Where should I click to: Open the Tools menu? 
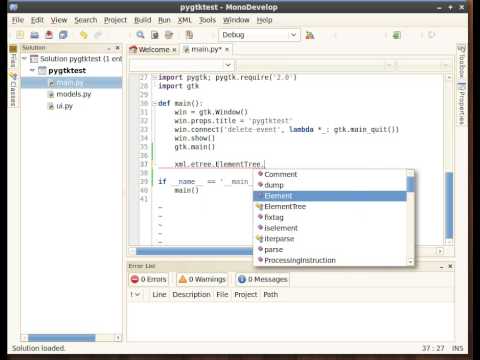click(207, 20)
